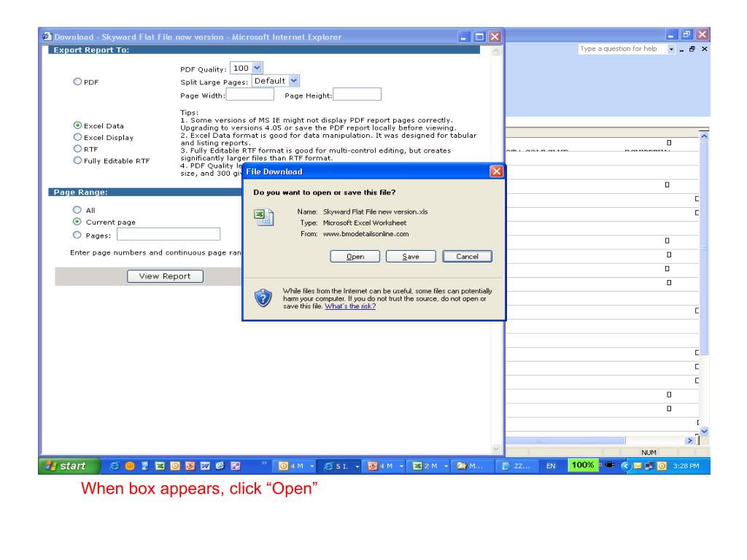The width and height of the screenshot is (747, 560).
Task: Open the 'What's the risk?' link
Action: tap(350, 306)
